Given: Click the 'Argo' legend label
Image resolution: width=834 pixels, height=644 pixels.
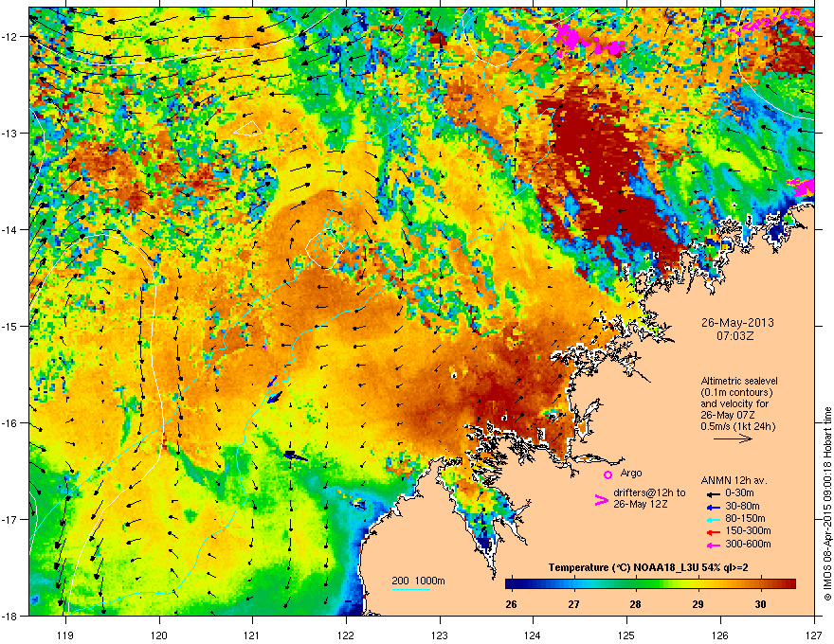Looking at the screenshot, I should pyautogui.click(x=631, y=473).
